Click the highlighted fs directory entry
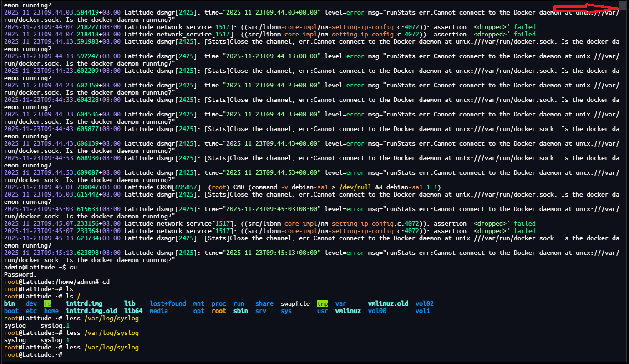Viewport: 629px width, 364px height. pyautogui.click(x=47, y=303)
